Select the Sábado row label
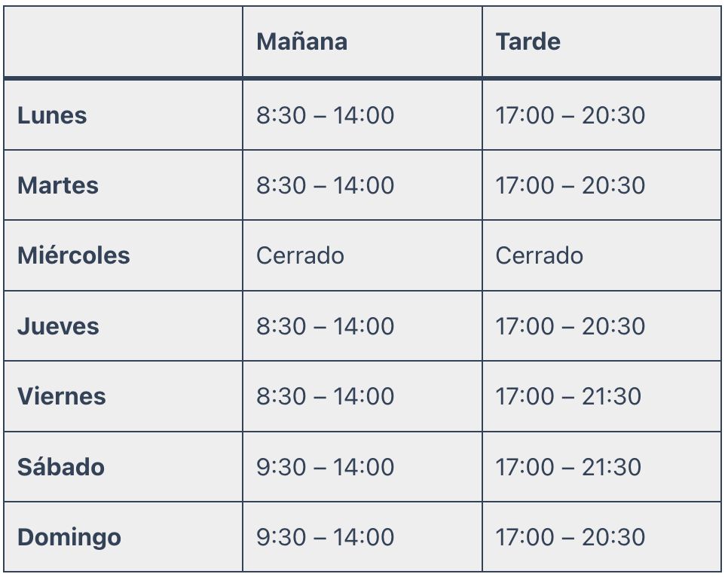This screenshot has height=577, width=728. (61, 466)
